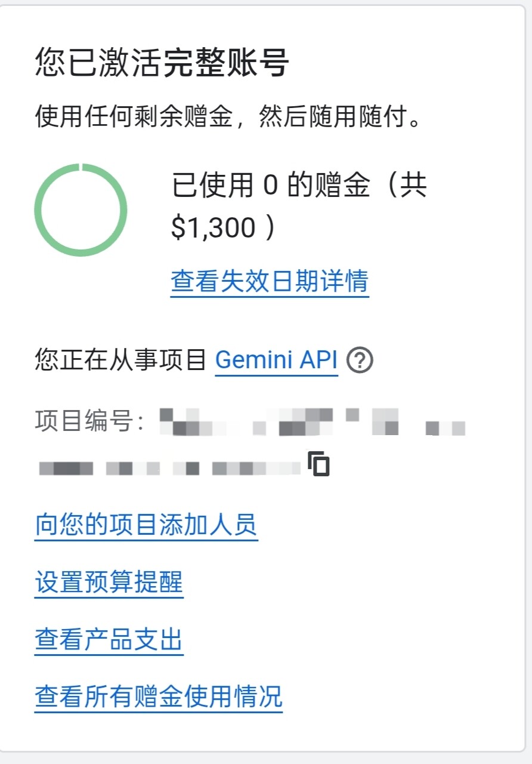The width and height of the screenshot is (532, 764).
Task: Select the blurred project ID beside copy icon
Action: [170, 468]
